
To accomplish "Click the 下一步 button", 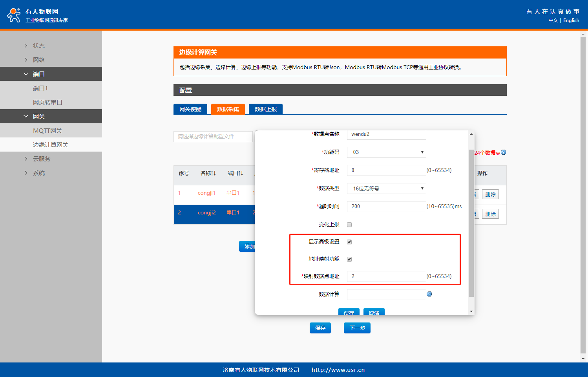I will (357, 328).
